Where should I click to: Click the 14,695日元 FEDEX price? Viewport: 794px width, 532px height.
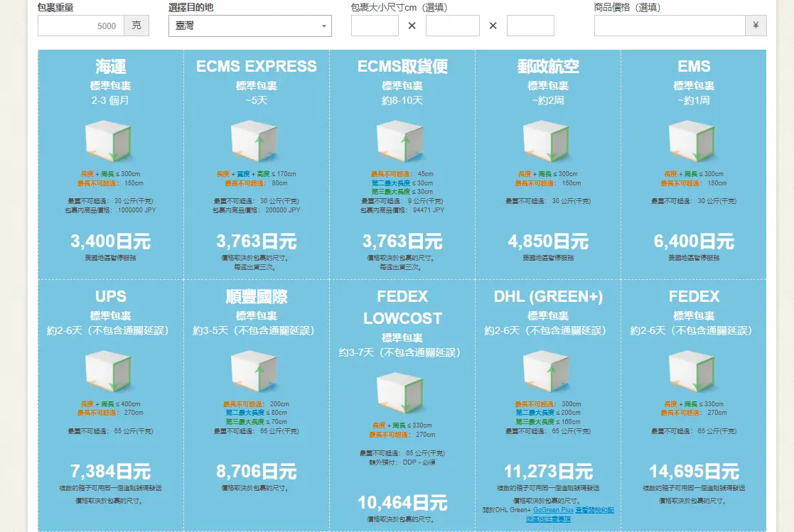[x=694, y=471]
